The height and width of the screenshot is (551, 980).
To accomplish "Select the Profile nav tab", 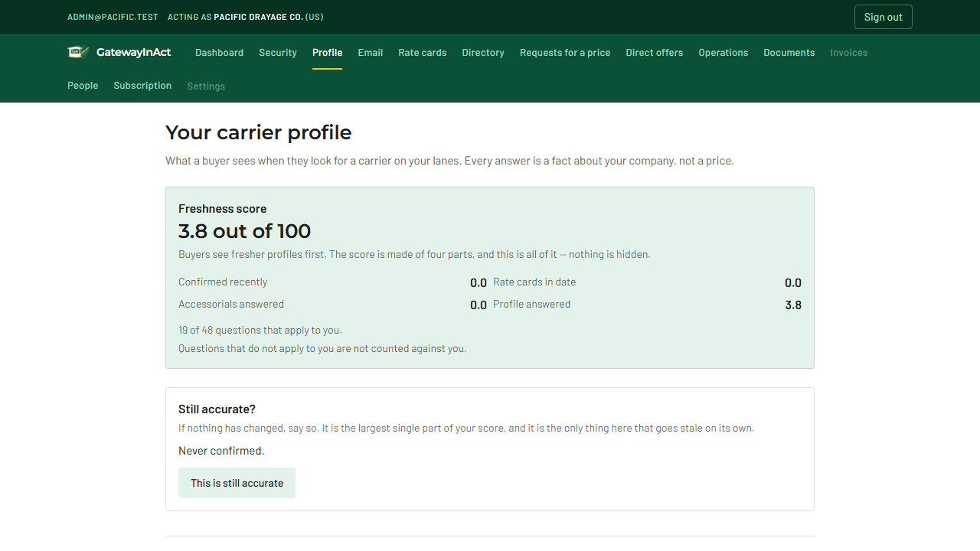I will pos(327,53).
